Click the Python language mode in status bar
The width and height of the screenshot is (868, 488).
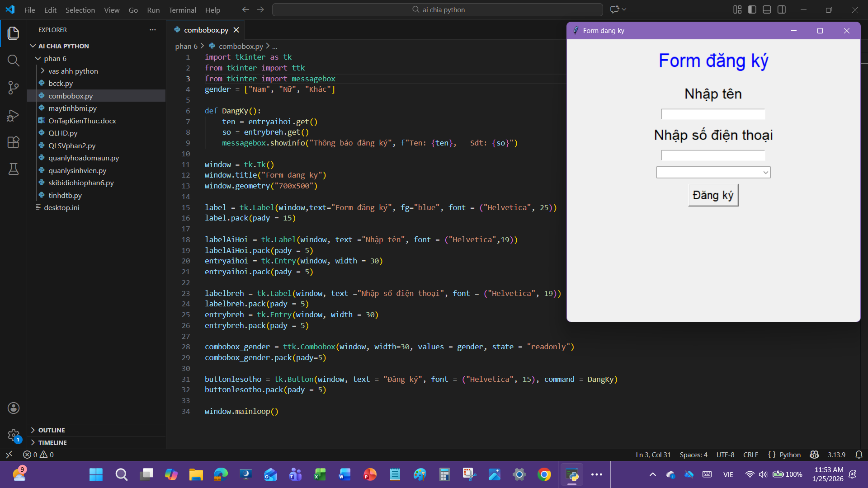(790, 455)
